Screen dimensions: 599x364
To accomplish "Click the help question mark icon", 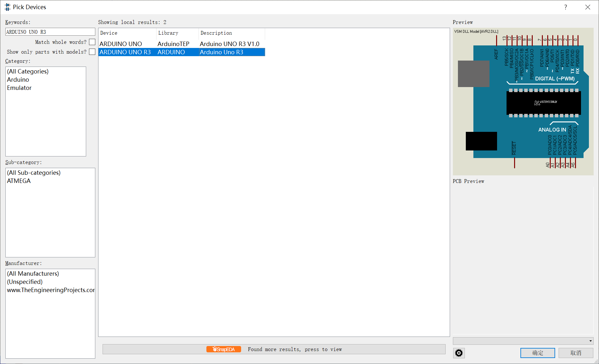I will 565,7.
